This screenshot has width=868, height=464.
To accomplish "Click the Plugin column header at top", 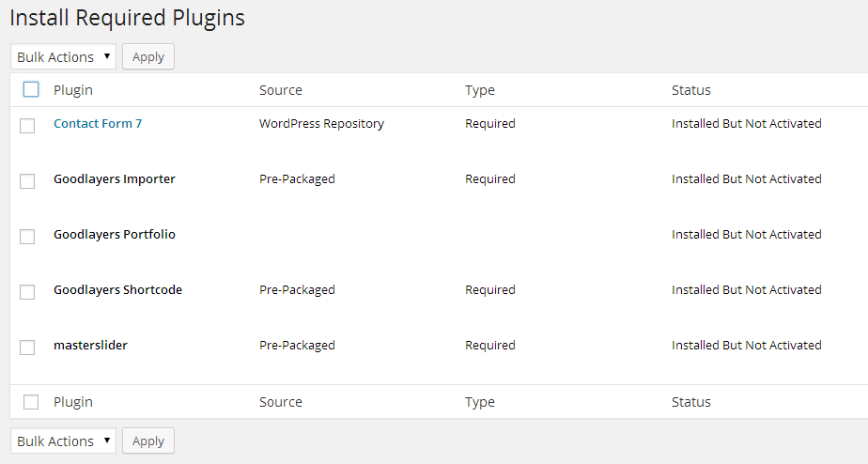I will point(73,90).
